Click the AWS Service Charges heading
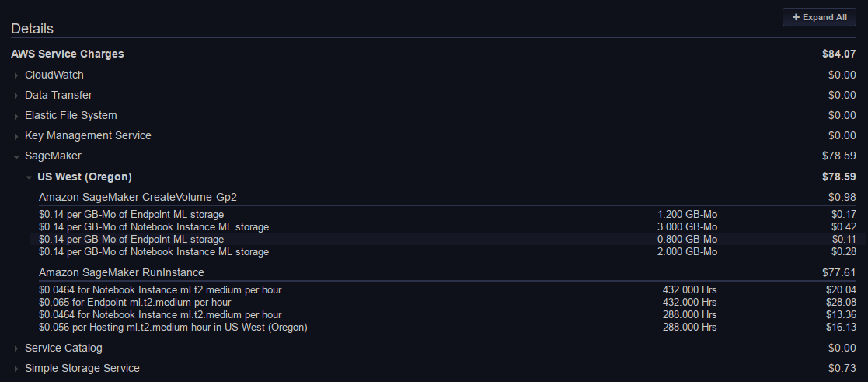This screenshot has height=382, width=868. tap(68, 54)
